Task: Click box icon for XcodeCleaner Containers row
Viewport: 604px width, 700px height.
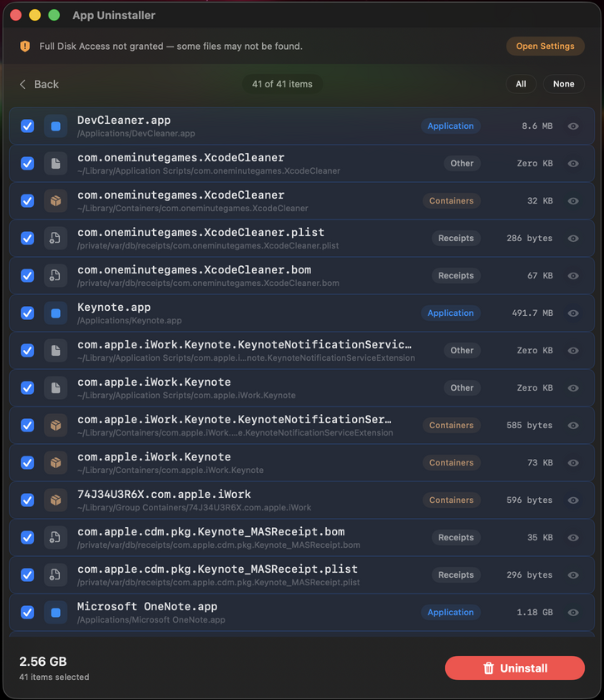Action: (56, 201)
